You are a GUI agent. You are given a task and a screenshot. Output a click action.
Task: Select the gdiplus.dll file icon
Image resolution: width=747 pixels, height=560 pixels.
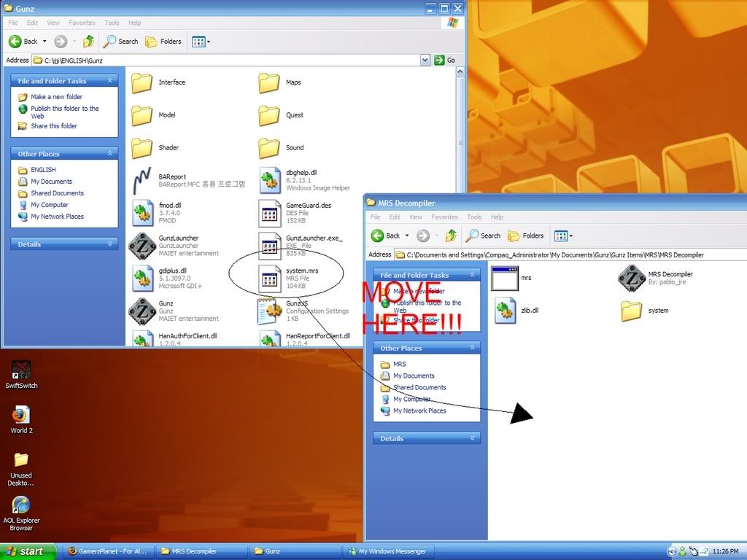142,278
